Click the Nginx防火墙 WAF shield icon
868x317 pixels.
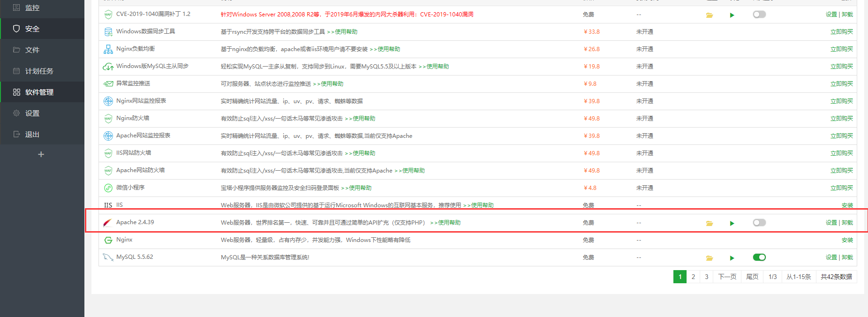click(x=108, y=119)
